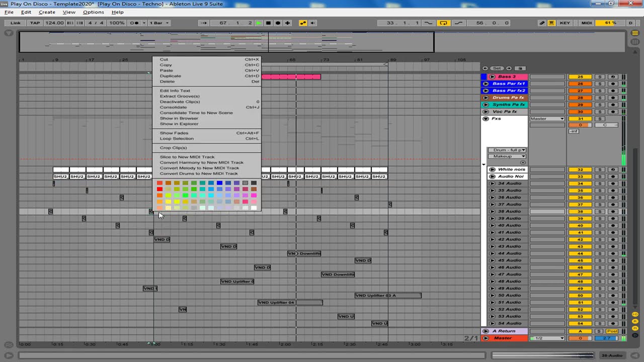644x362 pixels.
Task: Open the Master 1/2 output dropdown
Action: (547, 338)
